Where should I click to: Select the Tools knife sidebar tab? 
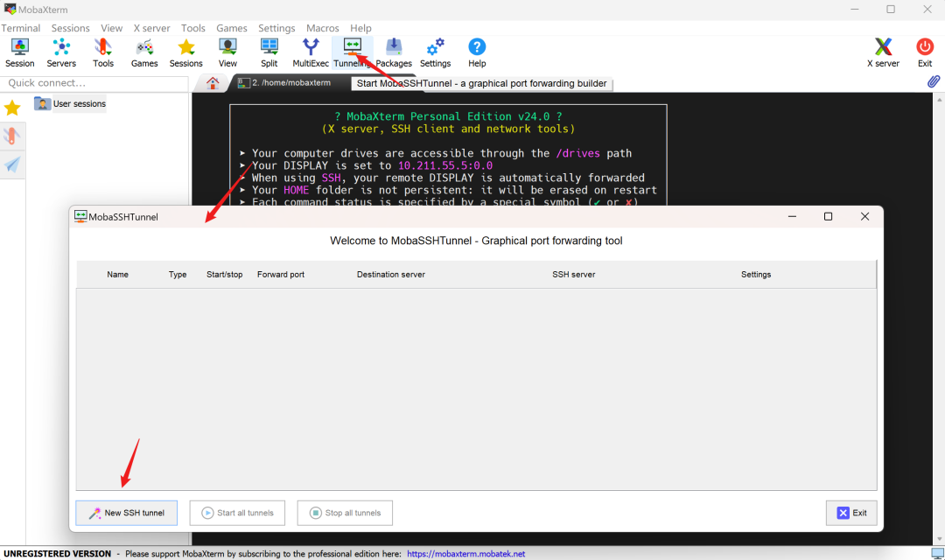[12, 136]
